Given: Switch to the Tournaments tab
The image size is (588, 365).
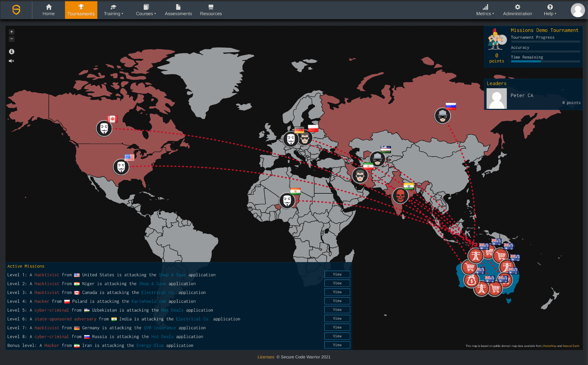Looking at the screenshot, I should pos(81,10).
